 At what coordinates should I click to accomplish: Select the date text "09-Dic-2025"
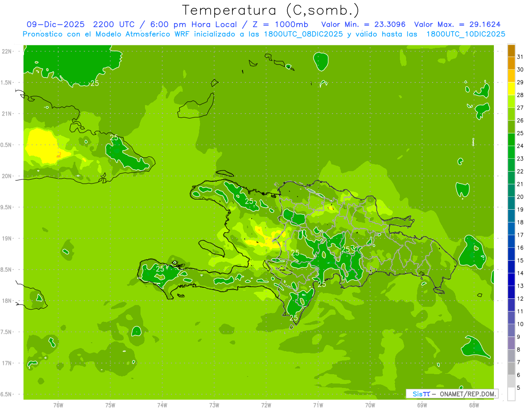[x=55, y=24]
